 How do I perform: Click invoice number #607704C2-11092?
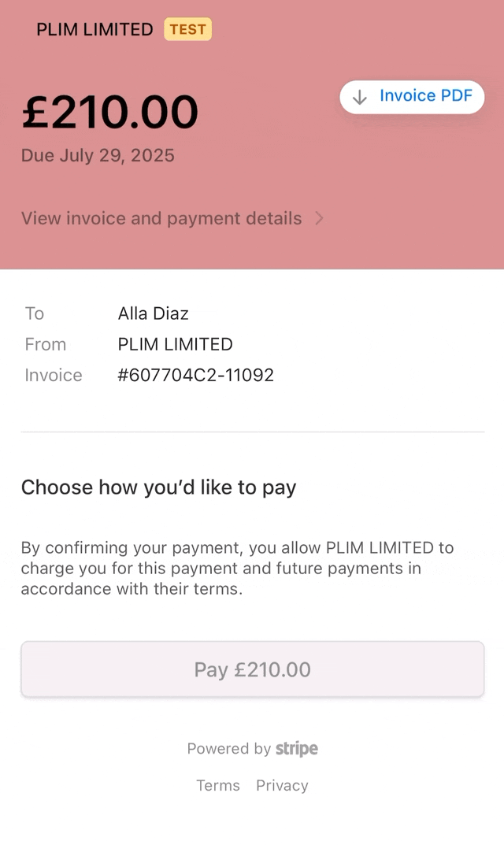[x=195, y=375]
